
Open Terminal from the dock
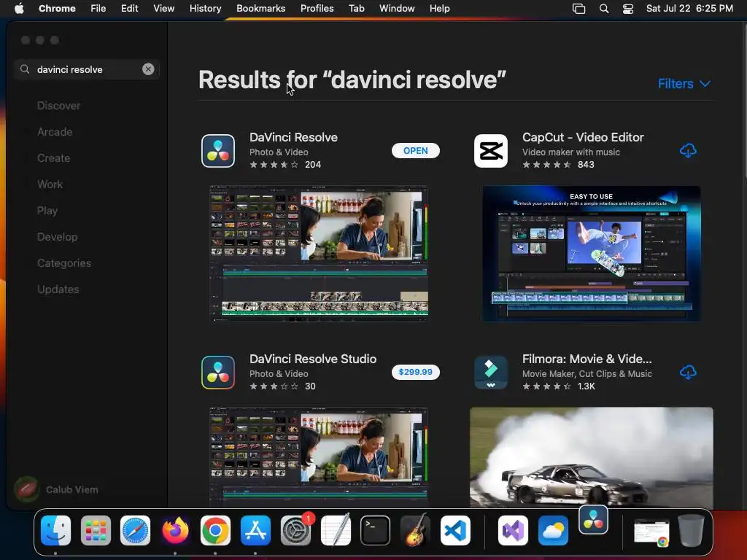click(376, 531)
